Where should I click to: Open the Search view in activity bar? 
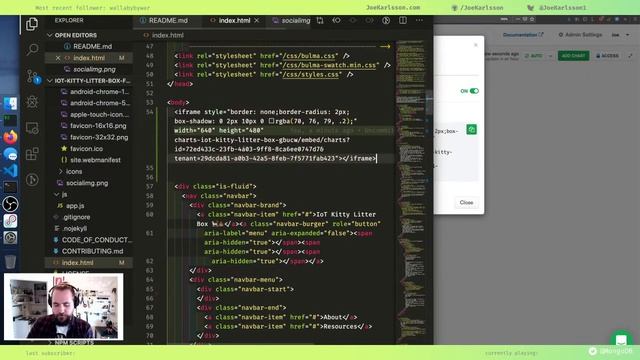[32, 49]
